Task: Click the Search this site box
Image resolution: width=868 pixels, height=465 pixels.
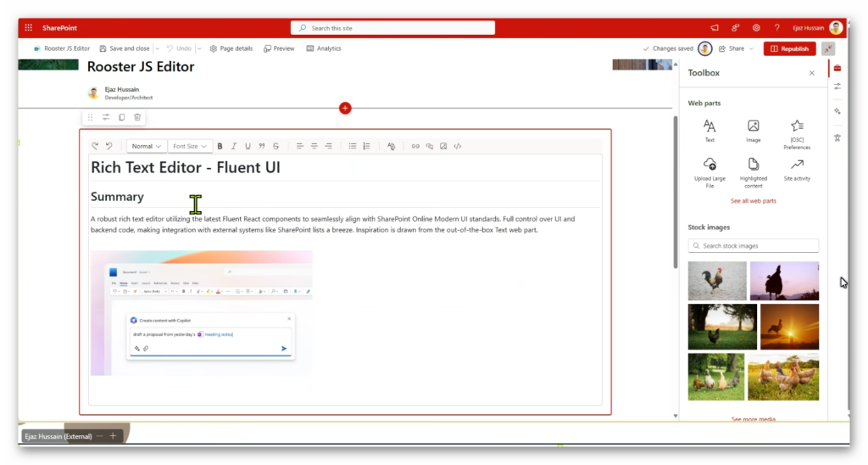Action: 392,28
